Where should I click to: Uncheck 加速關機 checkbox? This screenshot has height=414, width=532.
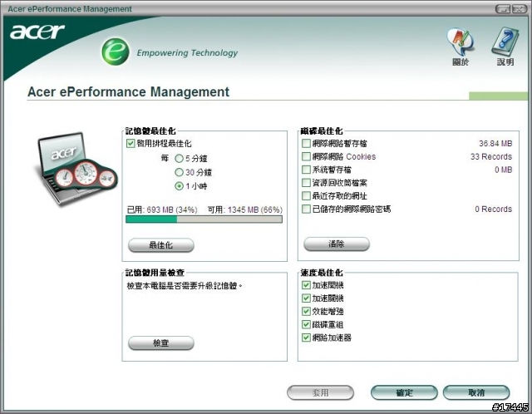point(306,298)
